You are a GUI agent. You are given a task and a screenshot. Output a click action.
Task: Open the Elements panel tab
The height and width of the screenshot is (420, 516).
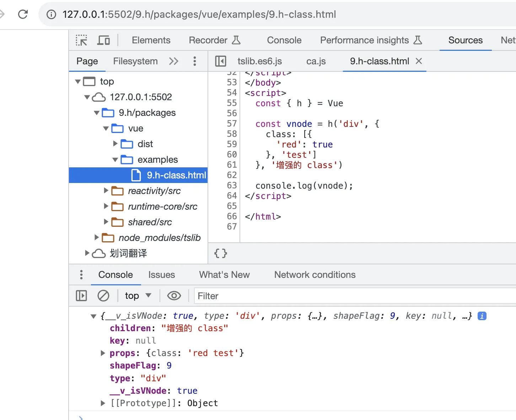(x=151, y=40)
